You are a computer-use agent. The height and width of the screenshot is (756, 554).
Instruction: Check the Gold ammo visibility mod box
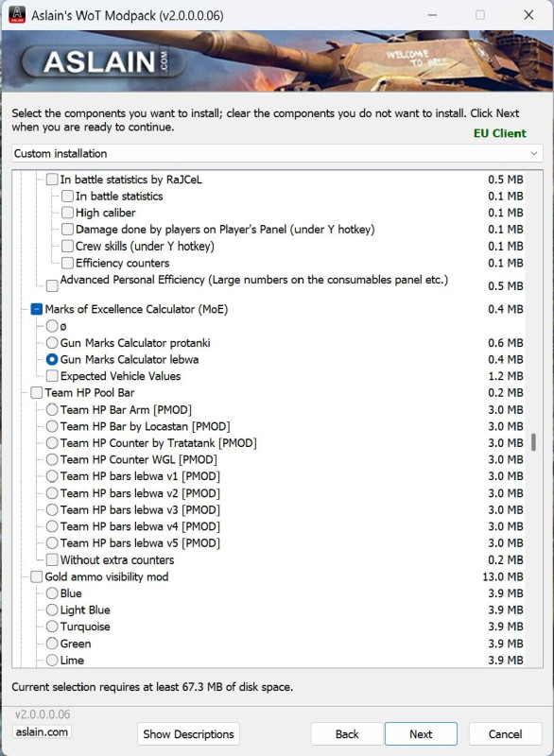pos(37,576)
